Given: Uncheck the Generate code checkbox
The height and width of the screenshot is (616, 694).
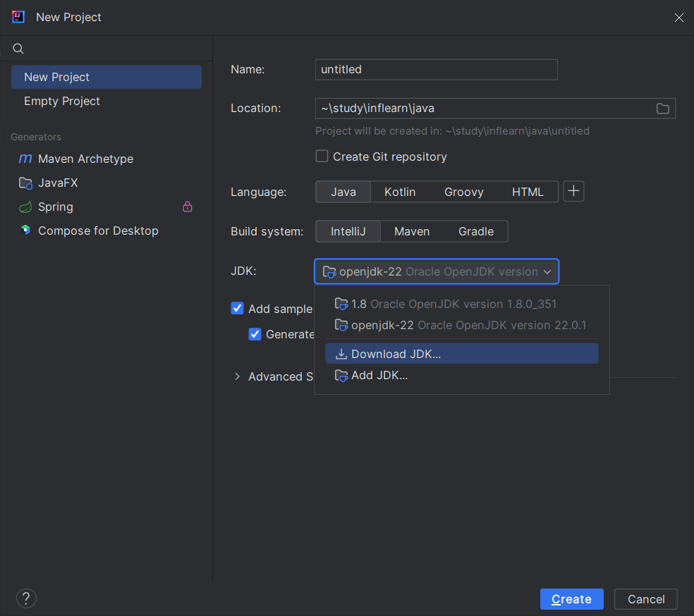Looking at the screenshot, I should click(255, 334).
